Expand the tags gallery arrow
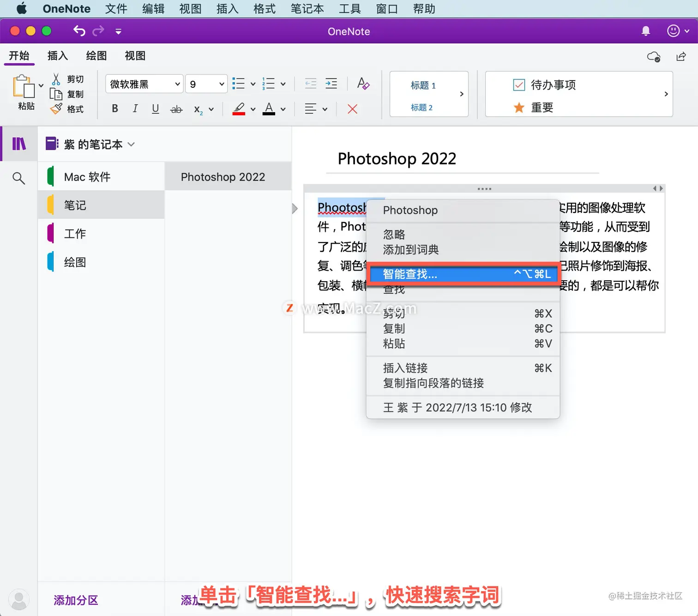This screenshot has width=698, height=616. 666,94
